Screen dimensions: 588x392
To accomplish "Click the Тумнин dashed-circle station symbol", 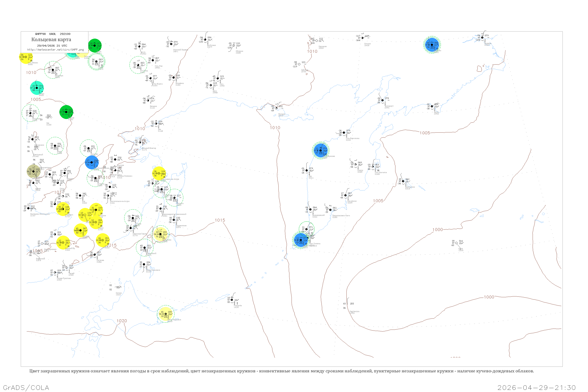I will (x=133, y=218).
